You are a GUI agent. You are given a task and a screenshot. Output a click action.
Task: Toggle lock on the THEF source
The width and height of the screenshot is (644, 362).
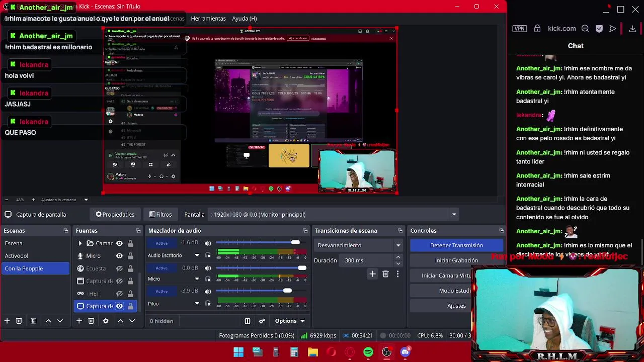(x=130, y=294)
